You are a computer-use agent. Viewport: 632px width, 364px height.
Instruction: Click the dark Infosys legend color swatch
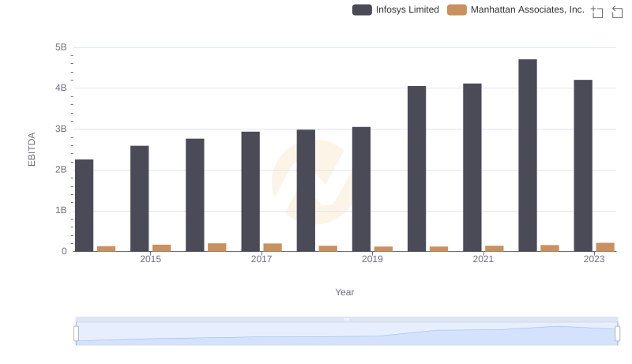tap(362, 9)
